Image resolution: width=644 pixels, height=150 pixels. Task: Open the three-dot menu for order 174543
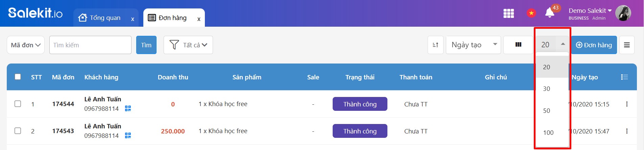point(627,131)
